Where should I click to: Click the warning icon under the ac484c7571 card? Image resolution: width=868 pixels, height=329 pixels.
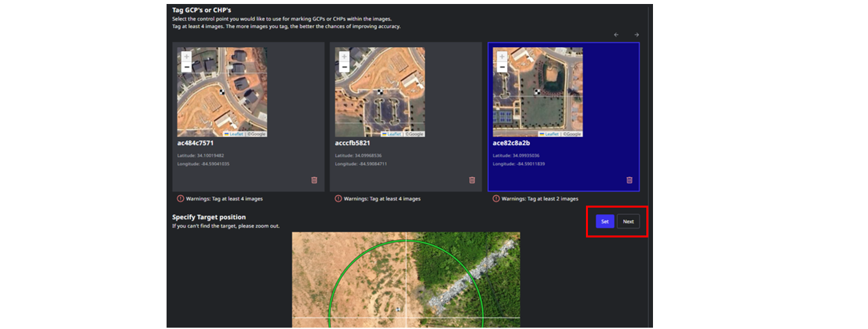coord(180,198)
